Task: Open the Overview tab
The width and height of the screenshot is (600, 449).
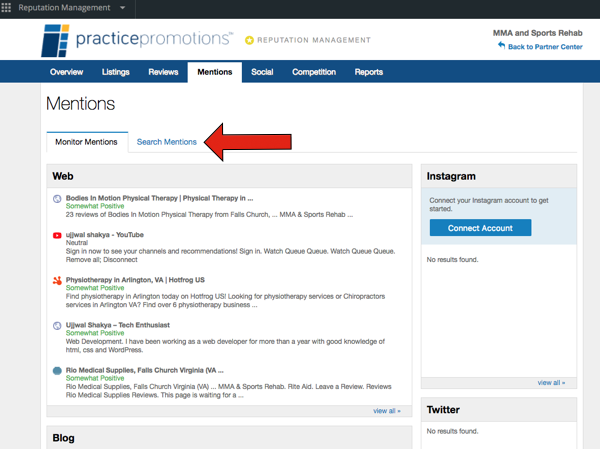Action: [x=66, y=72]
